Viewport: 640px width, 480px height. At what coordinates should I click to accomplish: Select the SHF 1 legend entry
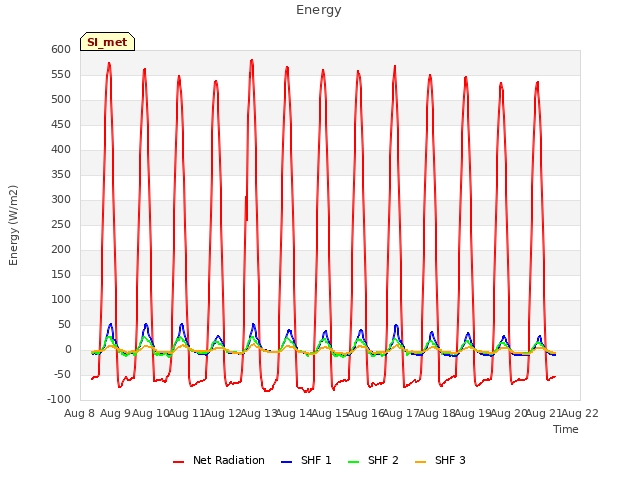pyautogui.click(x=306, y=460)
